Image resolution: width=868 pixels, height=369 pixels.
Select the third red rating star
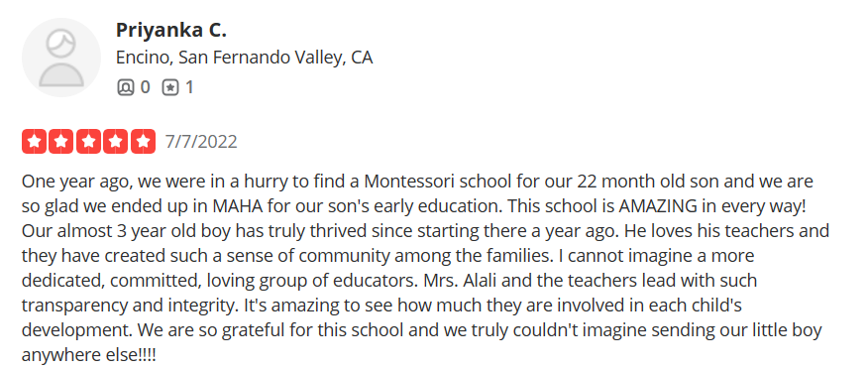coord(88,141)
